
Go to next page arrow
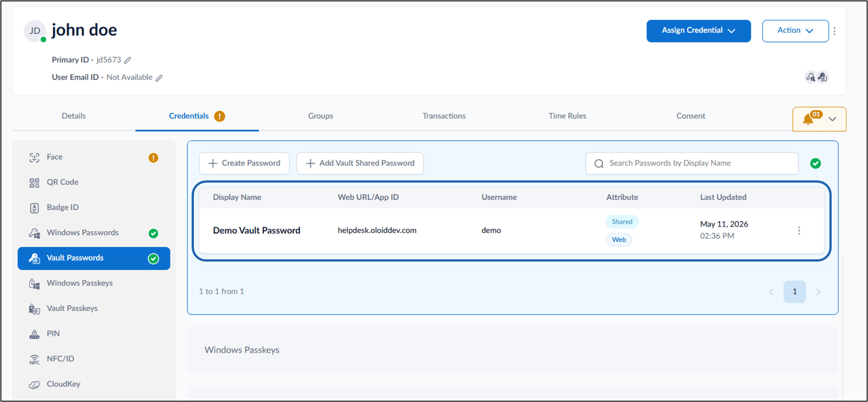tap(818, 292)
